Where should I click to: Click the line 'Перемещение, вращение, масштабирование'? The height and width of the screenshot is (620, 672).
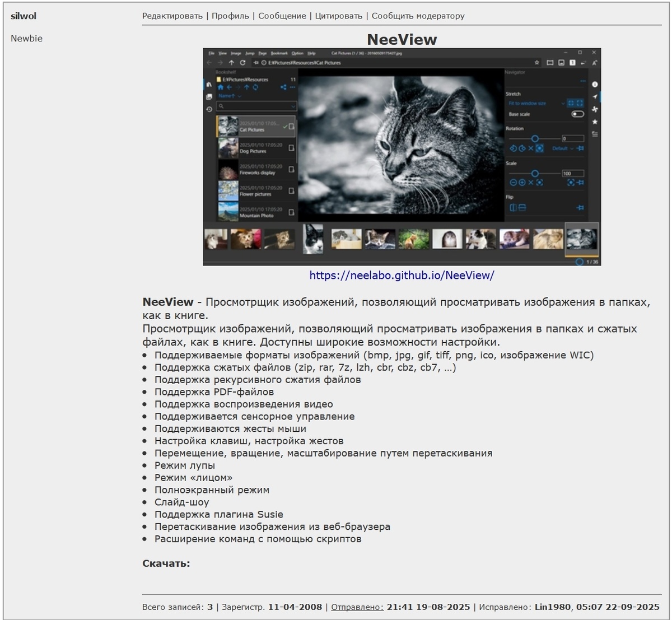click(324, 454)
